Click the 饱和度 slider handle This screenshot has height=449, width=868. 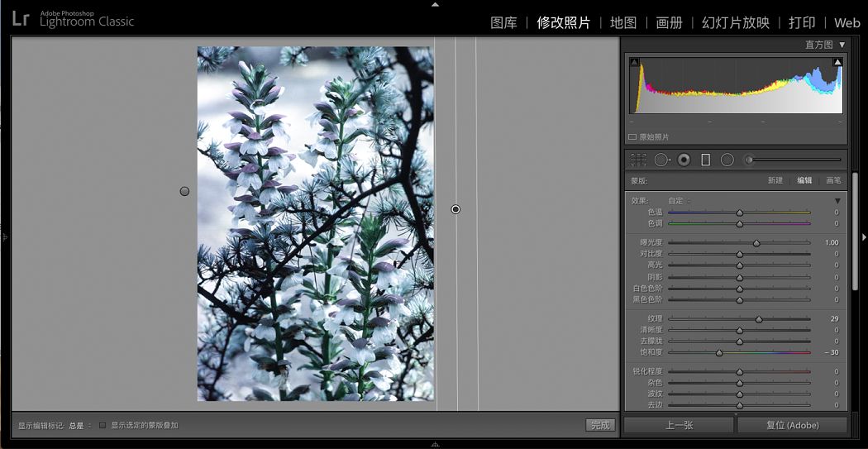[x=719, y=352]
